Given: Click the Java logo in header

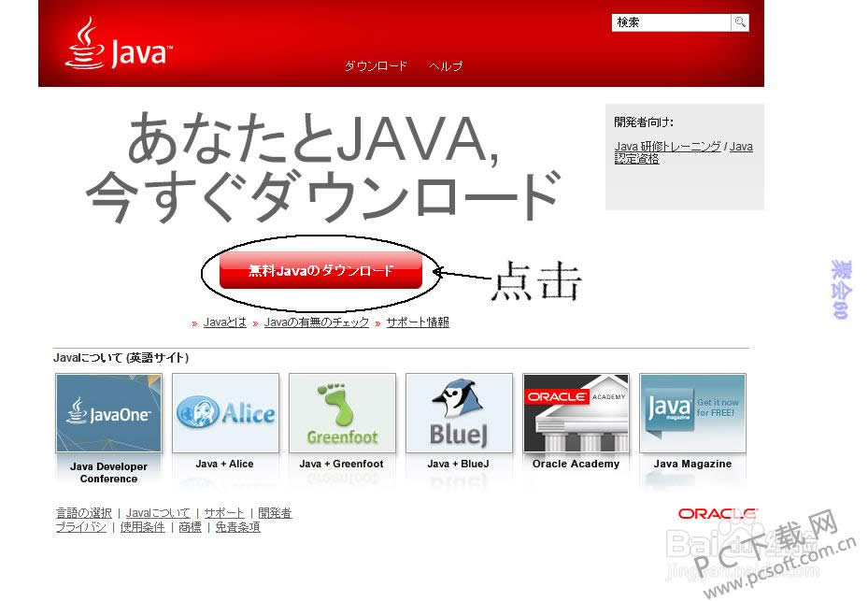Looking at the screenshot, I should [x=118, y=45].
